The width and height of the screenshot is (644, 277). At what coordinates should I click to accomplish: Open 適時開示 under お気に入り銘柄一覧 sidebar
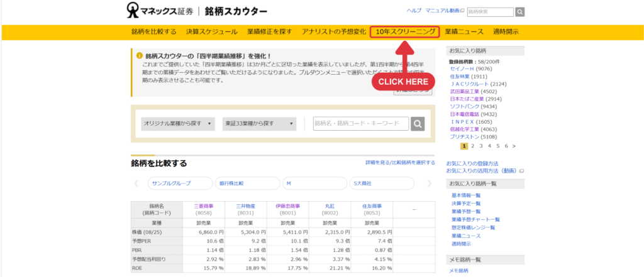(x=461, y=244)
